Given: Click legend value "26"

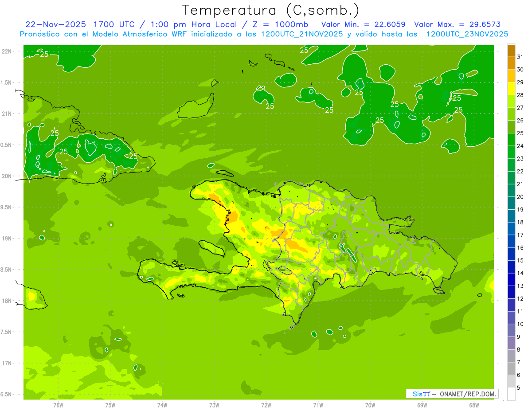Looking at the screenshot, I should 520,121.
